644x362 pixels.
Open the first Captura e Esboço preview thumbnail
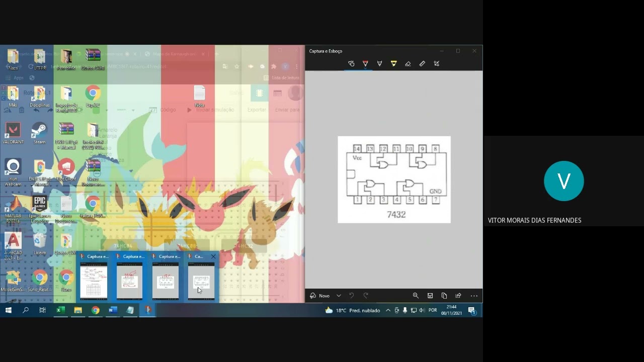click(94, 281)
